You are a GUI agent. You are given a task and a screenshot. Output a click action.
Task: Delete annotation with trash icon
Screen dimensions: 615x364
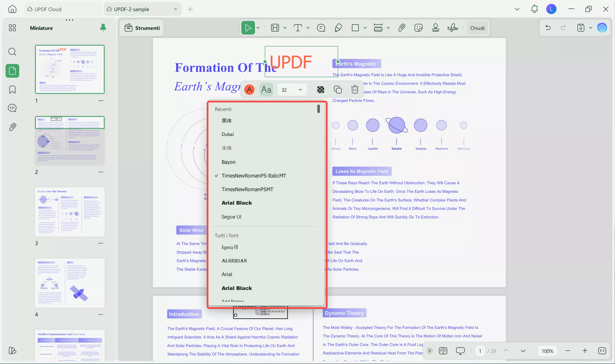(x=355, y=90)
